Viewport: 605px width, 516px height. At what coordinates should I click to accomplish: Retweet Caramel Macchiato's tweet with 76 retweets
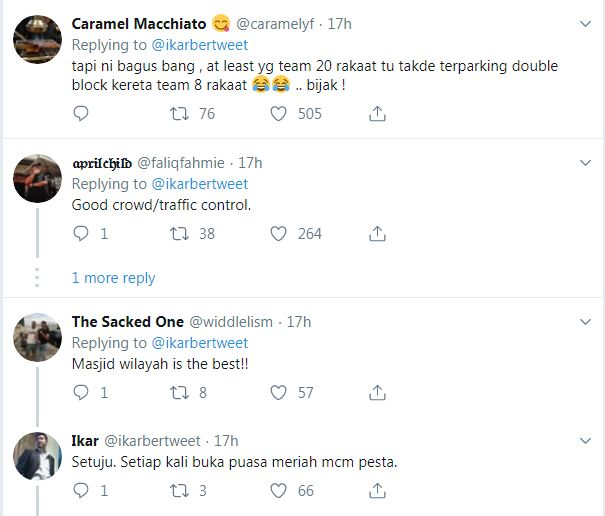tap(181, 114)
